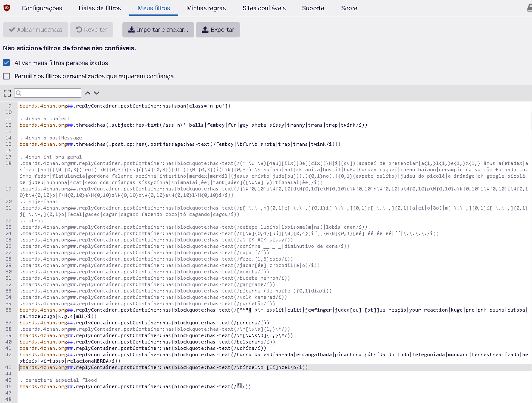This screenshot has width=532, height=403.
Task: Open the Sites confiáveis tab
Action: 264,8
